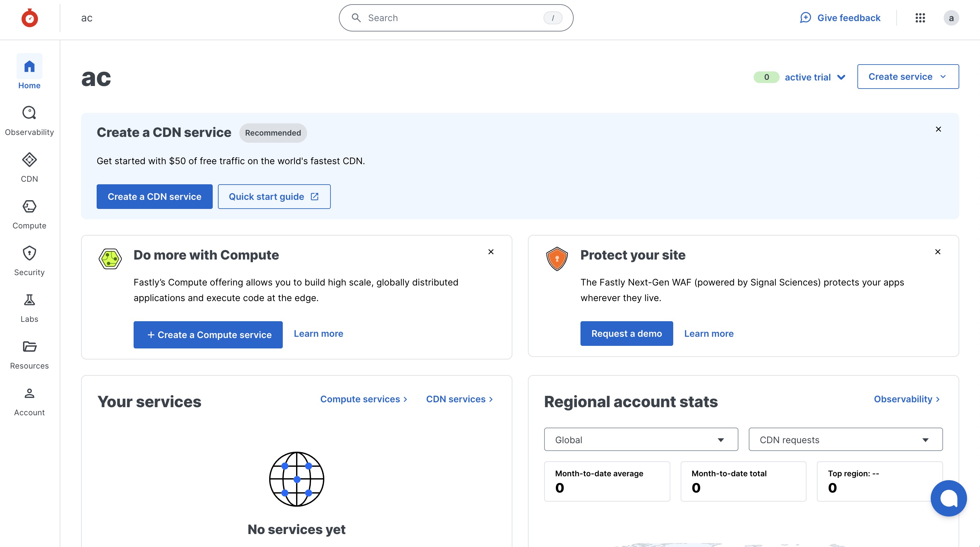This screenshot has width=980, height=547.
Task: Open the apps grid menu
Action: click(920, 18)
